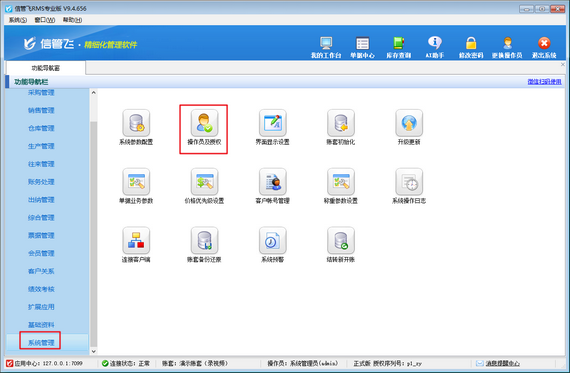Open 账套初始化 icon

341,123
